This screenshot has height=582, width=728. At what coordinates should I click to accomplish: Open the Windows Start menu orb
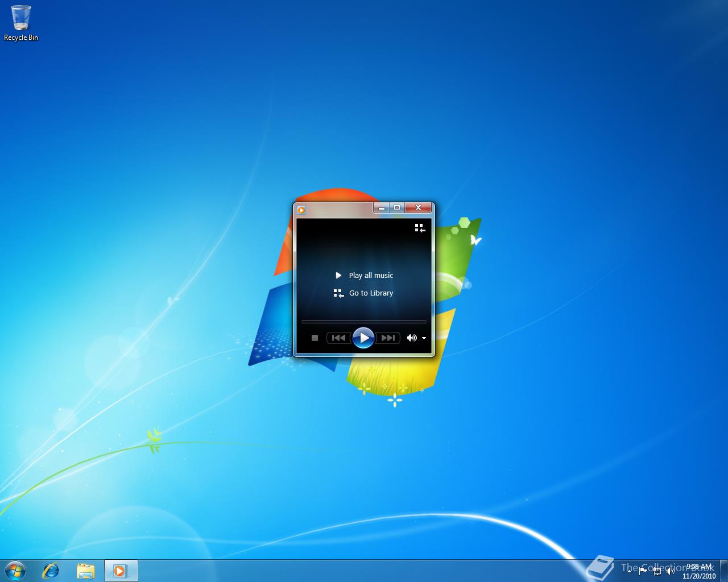pos(15,570)
